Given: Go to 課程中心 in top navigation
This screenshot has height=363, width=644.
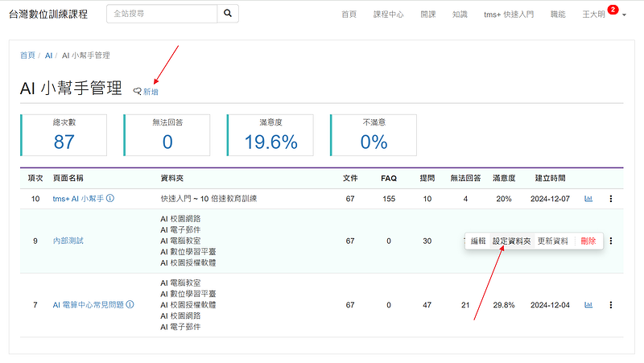Looking at the screenshot, I should click(389, 14).
